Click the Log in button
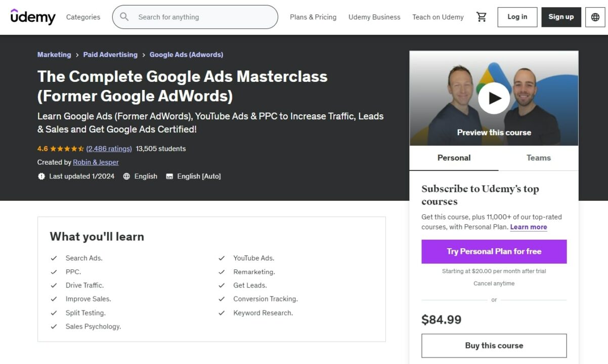Screen dimensions: 608x364 [x=517, y=17]
